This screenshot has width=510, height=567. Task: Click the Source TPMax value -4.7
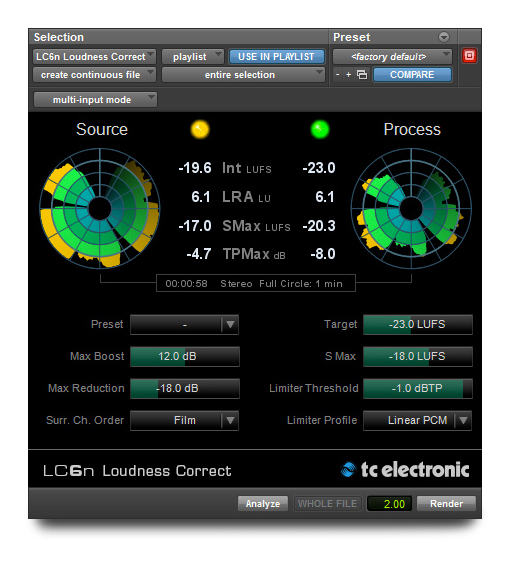[199, 254]
